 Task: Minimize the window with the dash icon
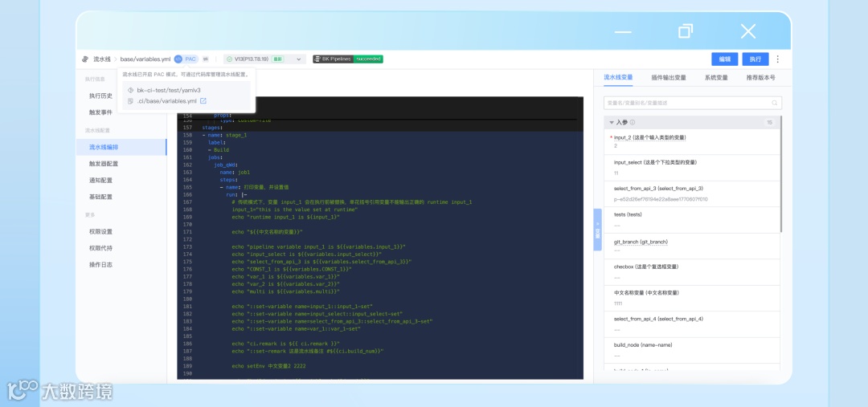pyautogui.click(x=623, y=31)
